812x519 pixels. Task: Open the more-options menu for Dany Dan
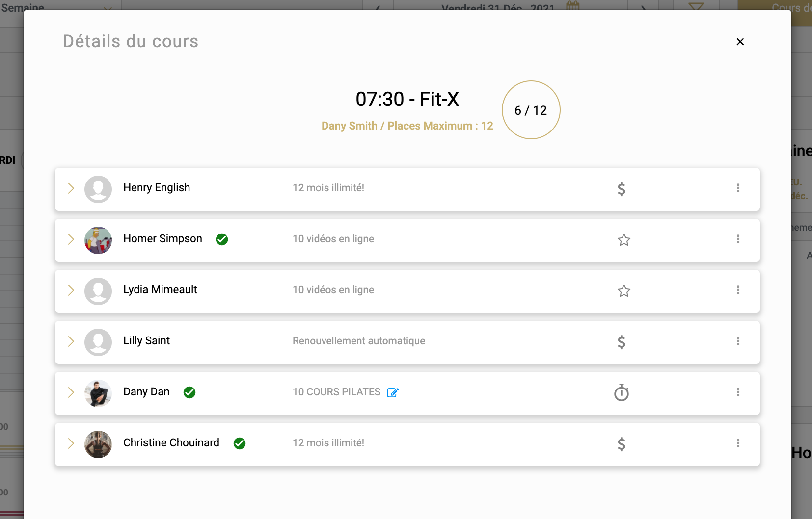coord(738,392)
